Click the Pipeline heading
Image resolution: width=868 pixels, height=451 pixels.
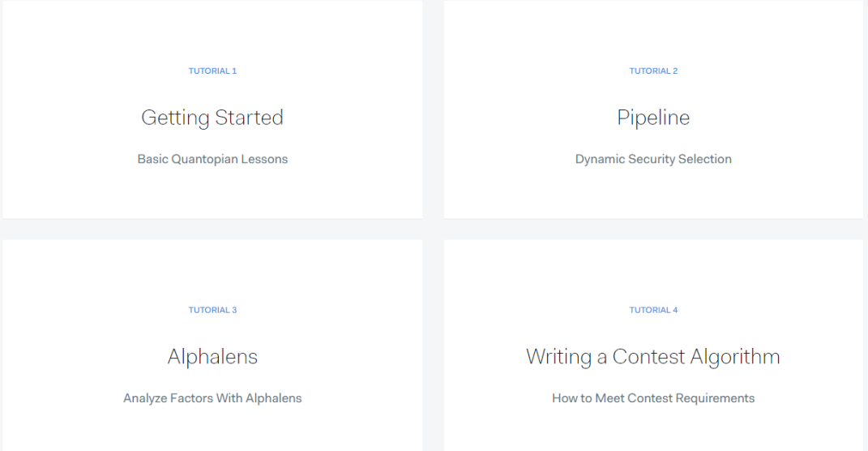pos(653,118)
